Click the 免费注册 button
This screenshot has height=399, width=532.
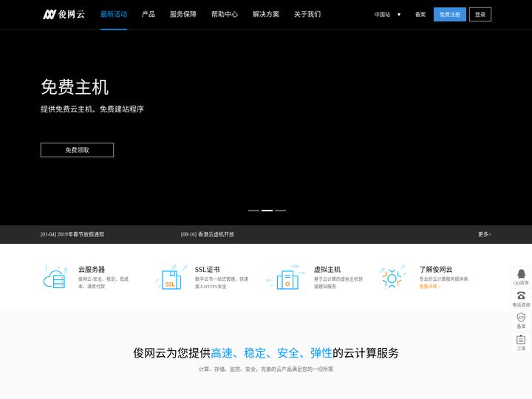click(449, 15)
